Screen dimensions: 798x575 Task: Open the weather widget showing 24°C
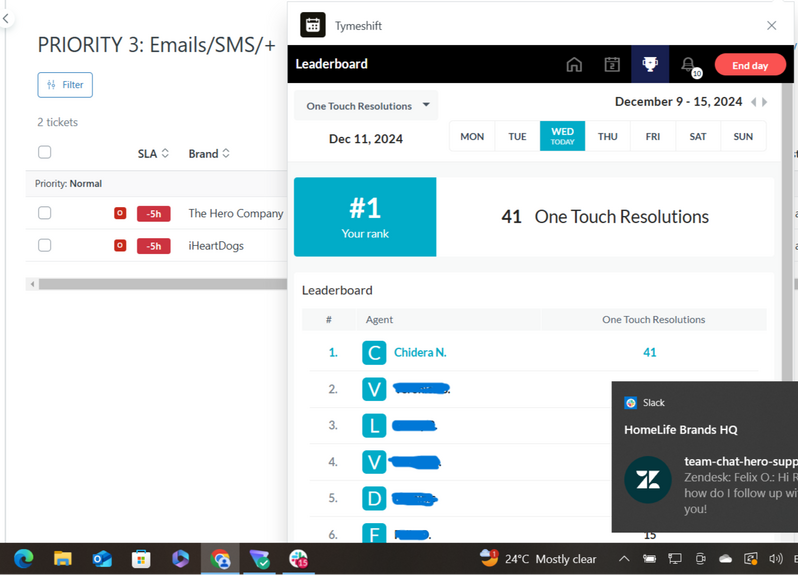[x=538, y=559]
